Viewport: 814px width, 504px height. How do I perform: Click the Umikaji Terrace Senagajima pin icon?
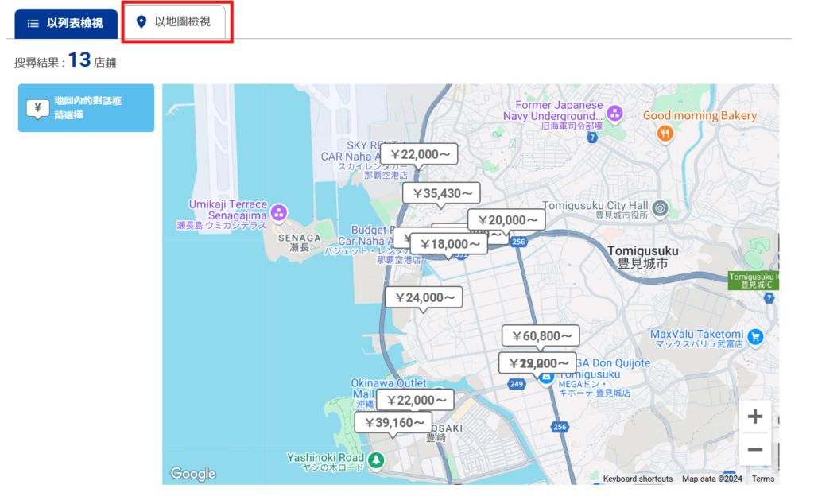[279, 212]
